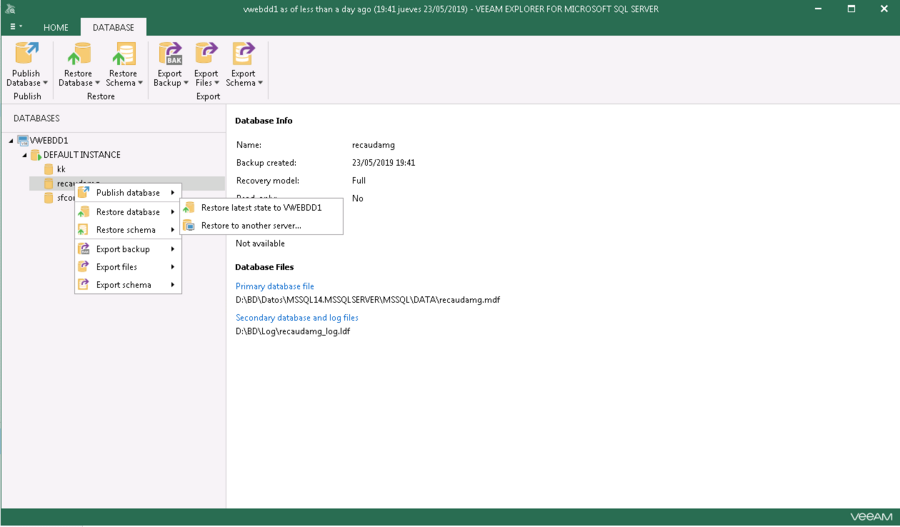Click the Publish Database ribbon icon
Viewport: 900px width, 527px height.
pyautogui.click(x=27, y=56)
